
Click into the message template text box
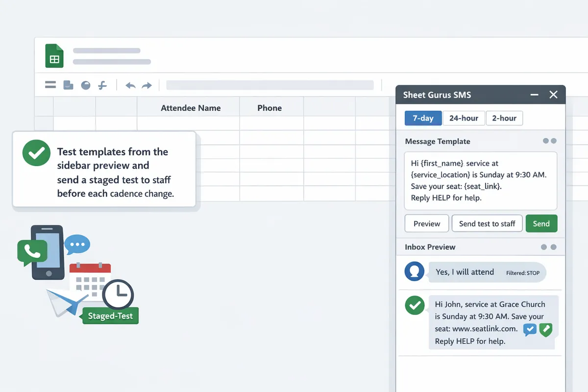pyautogui.click(x=481, y=181)
